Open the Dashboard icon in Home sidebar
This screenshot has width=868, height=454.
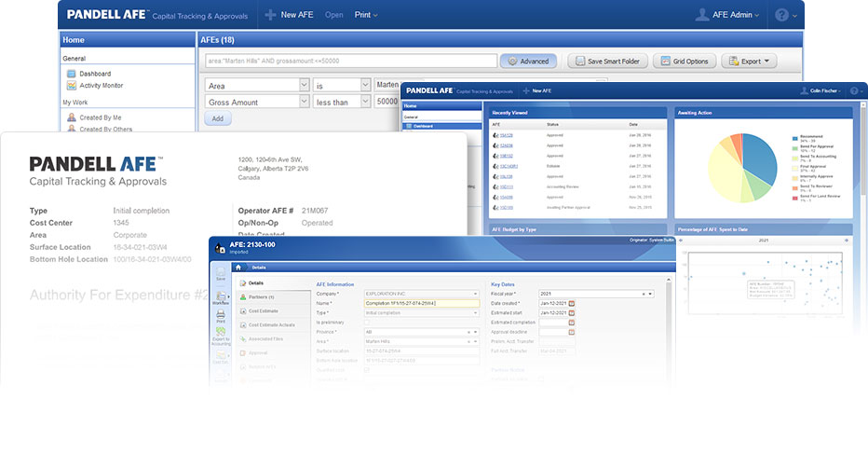coord(72,74)
